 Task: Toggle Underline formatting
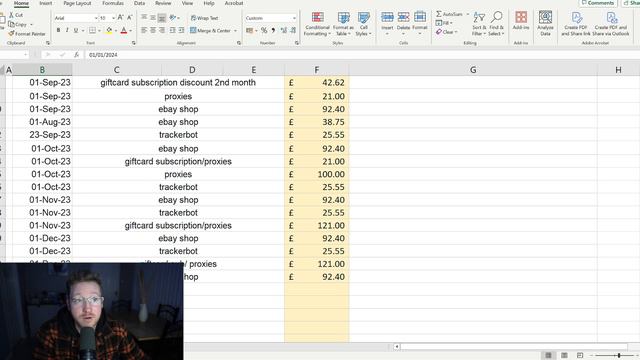76,31
